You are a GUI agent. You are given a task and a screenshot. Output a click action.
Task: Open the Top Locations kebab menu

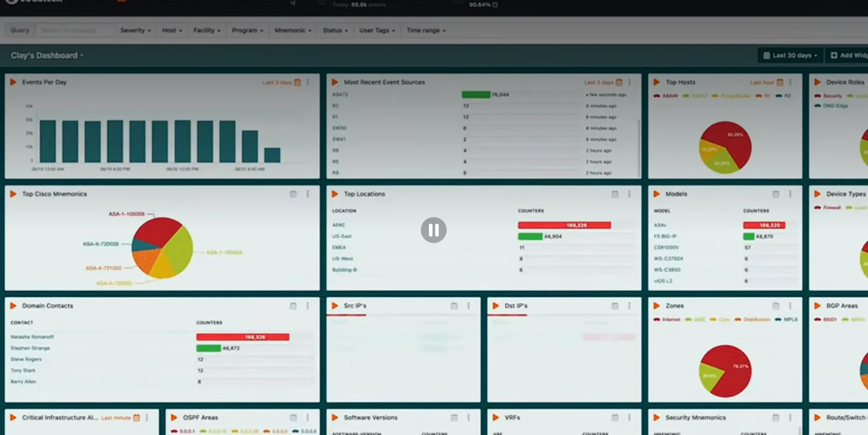tap(629, 194)
